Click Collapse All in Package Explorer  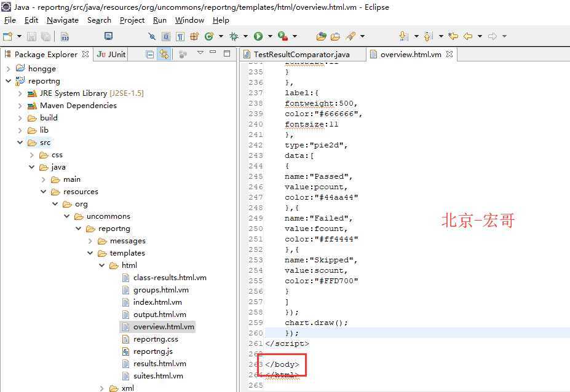pyautogui.click(x=150, y=54)
